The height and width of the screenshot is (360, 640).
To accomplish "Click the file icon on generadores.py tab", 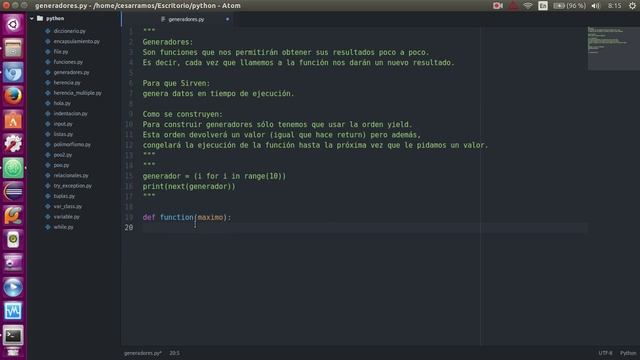I will (x=163, y=19).
